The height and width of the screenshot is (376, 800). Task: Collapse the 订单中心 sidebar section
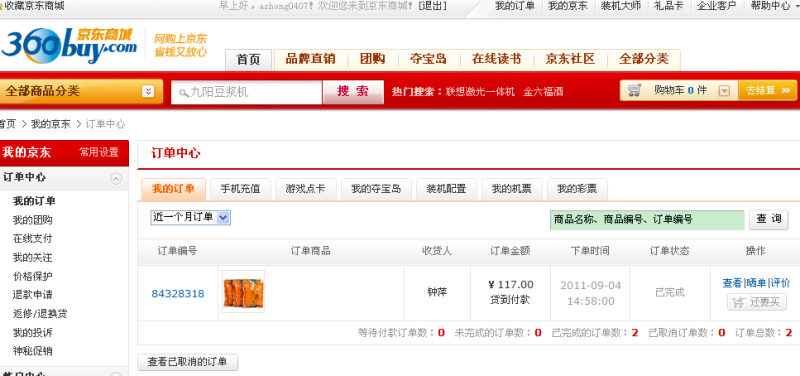pyautogui.click(x=116, y=178)
